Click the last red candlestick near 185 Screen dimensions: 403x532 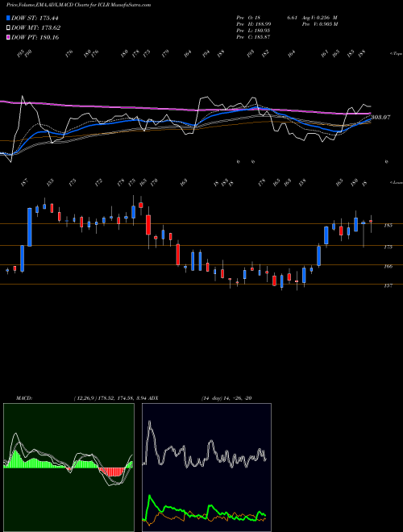point(371,222)
